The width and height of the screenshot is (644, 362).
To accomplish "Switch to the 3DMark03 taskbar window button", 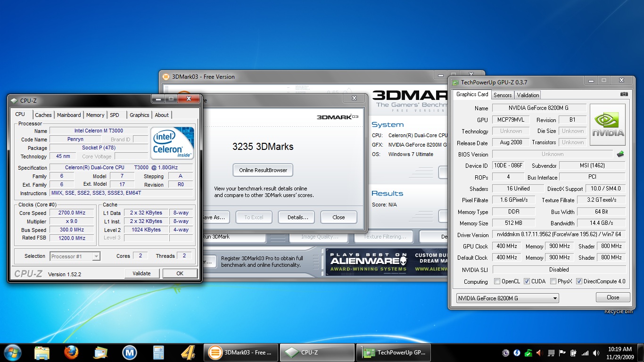I will click(241, 352).
